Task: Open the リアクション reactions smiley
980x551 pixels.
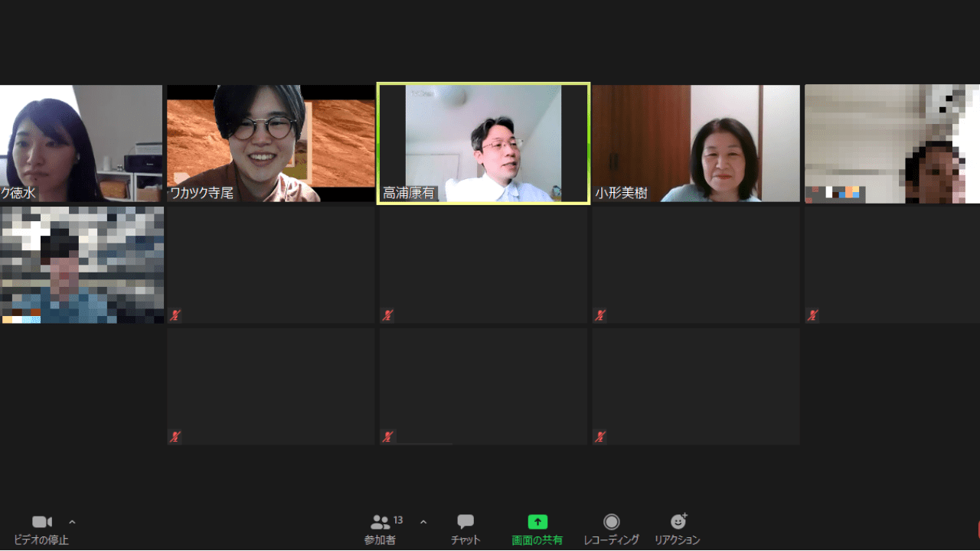Action: point(678,530)
